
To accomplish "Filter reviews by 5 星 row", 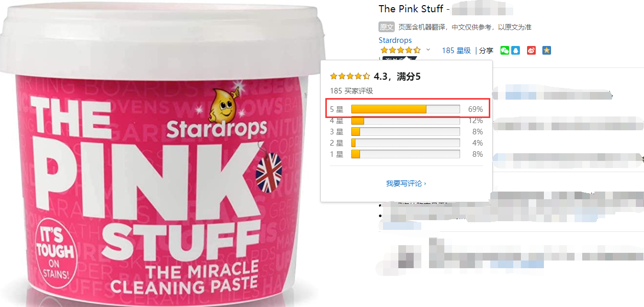I will coord(406,109).
